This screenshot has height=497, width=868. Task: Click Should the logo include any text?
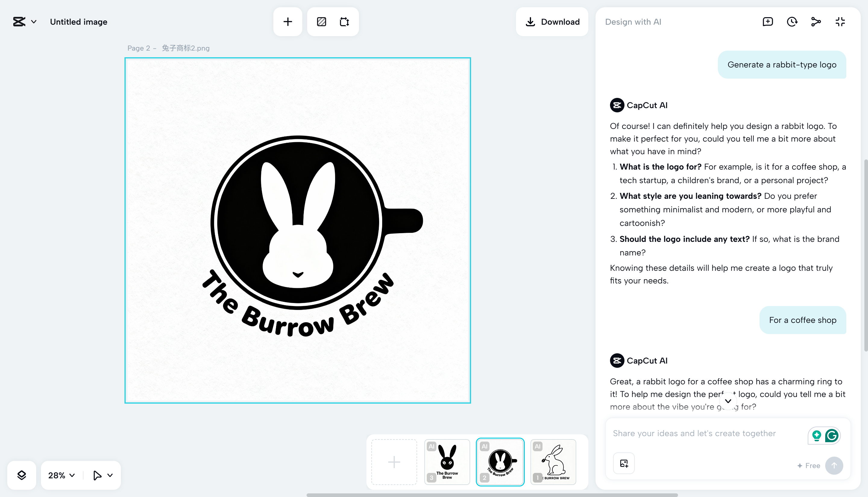click(684, 239)
